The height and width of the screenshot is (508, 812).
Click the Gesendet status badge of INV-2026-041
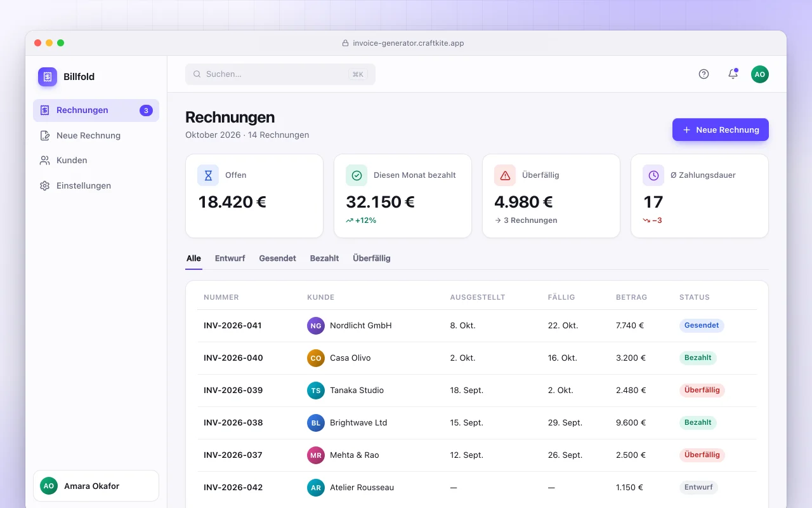tap(702, 325)
